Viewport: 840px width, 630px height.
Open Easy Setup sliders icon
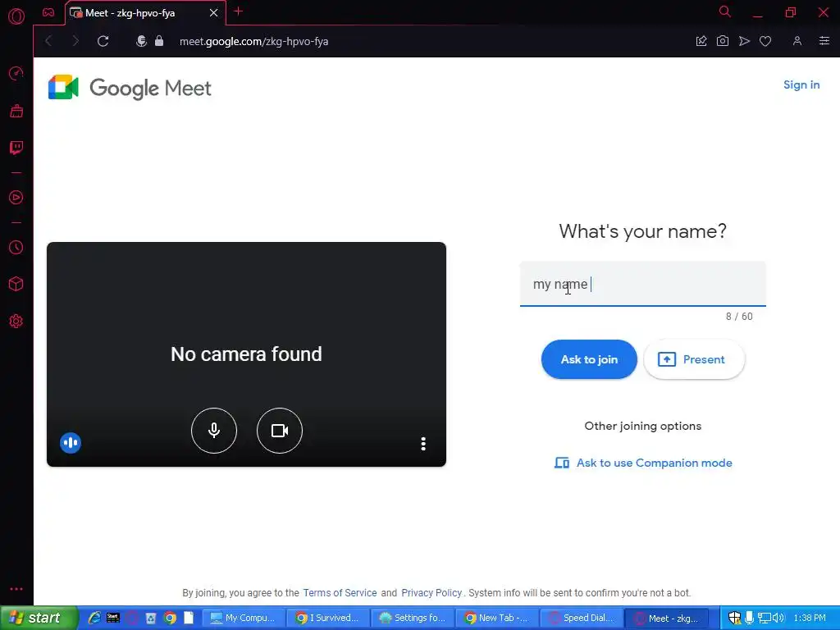(824, 41)
